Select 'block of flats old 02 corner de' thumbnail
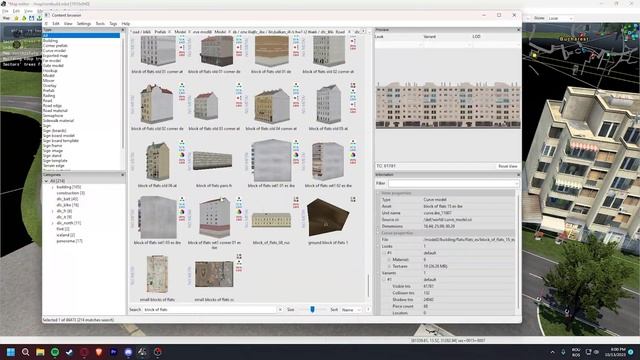This screenshot has width=640, height=360. (157, 104)
